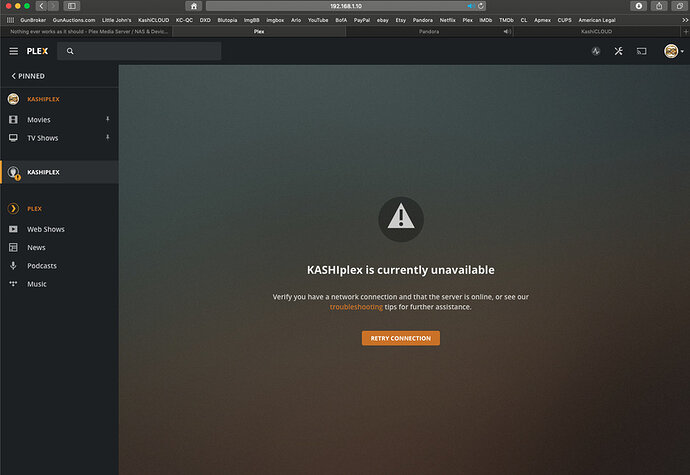Click the Music TIDAL icon
This screenshot has width=690, height=475.
pos(13,284)
